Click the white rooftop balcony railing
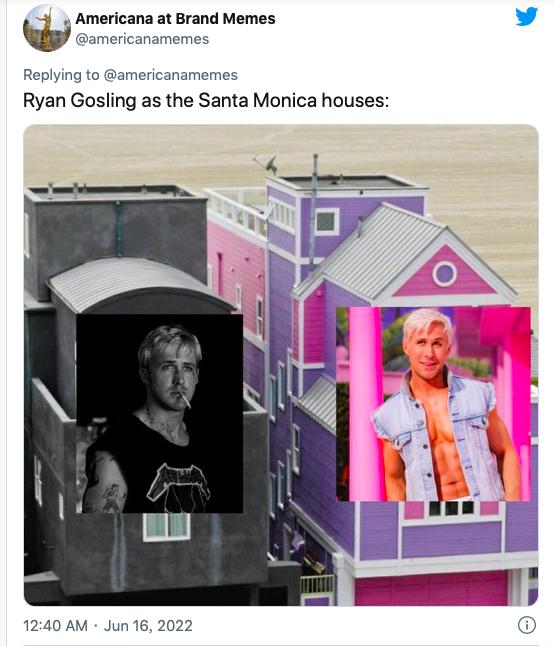The height and width of the screenshot is (646, 554). [237, 212]
